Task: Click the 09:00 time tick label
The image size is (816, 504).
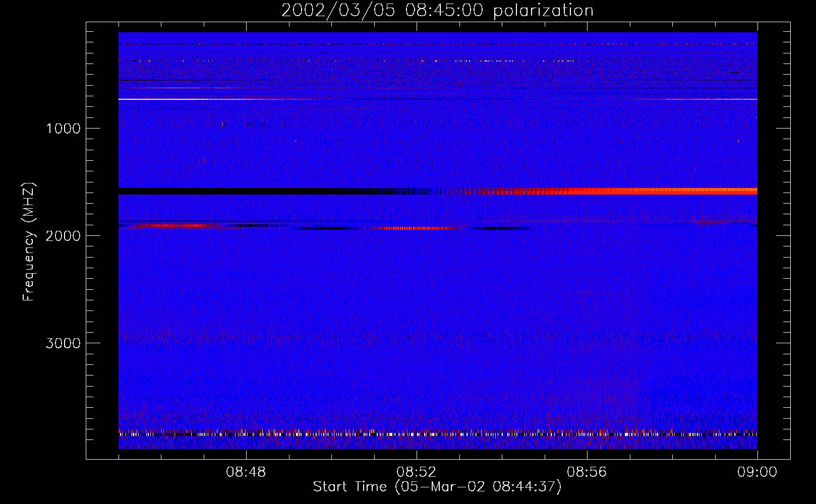Action: pos(757,472)
